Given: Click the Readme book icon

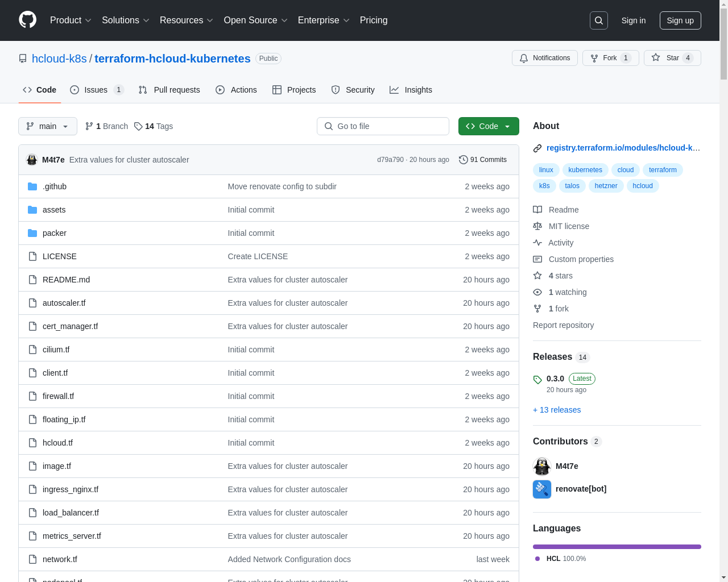Looking at the screenshot, I should pos(537,210).
